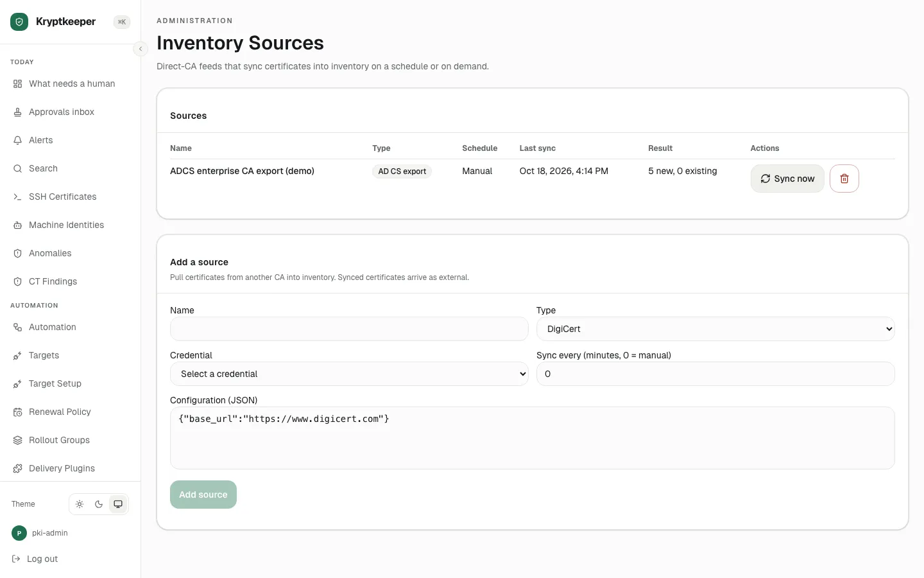Click the Manual schedule cell
This screenshot has height=578, width=924.
click(x=477, y=171)
